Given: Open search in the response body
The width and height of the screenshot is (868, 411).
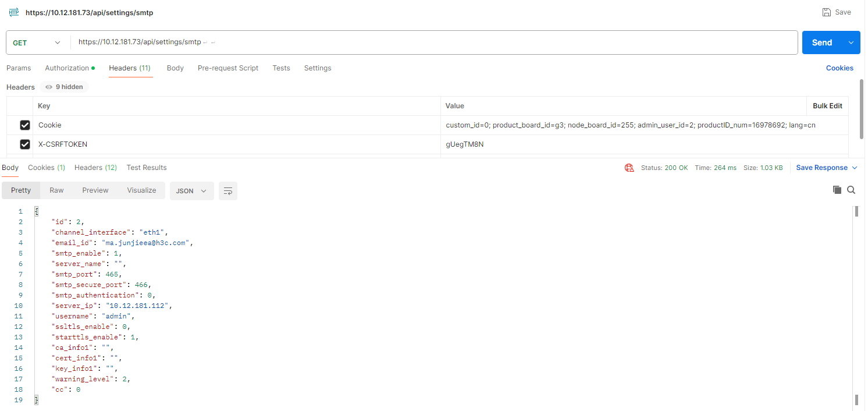Looking at the screenshot, I should [851, 190].
